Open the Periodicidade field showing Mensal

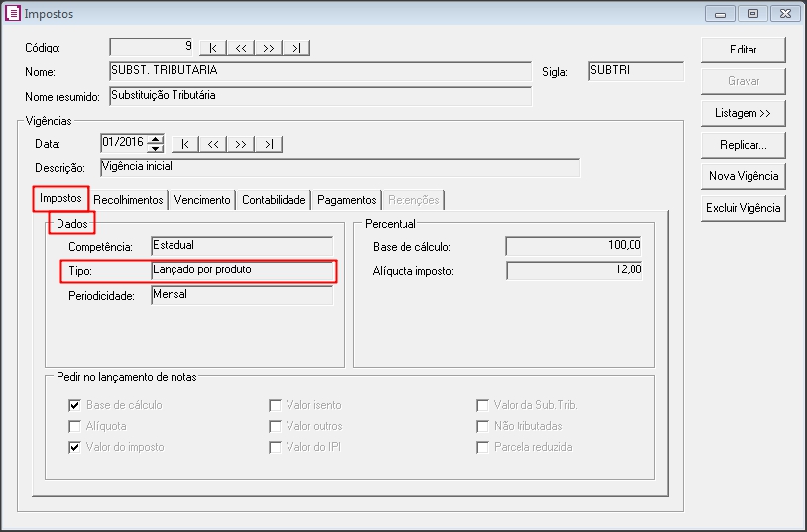[242, 295]
